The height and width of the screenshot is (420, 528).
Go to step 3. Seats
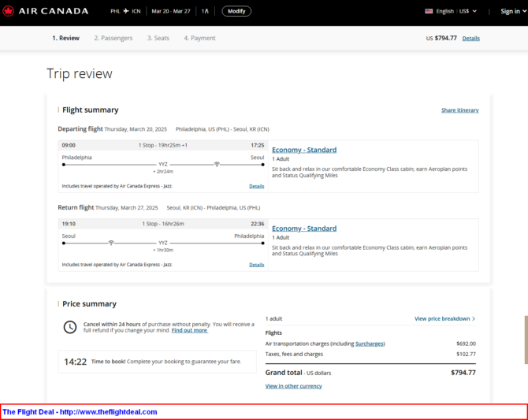coord(158,38)
